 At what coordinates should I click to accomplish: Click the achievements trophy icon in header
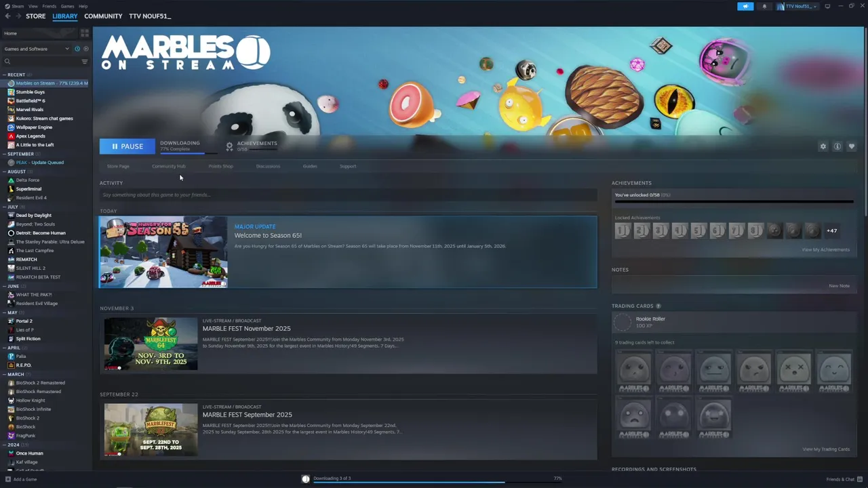click(229, 146)
